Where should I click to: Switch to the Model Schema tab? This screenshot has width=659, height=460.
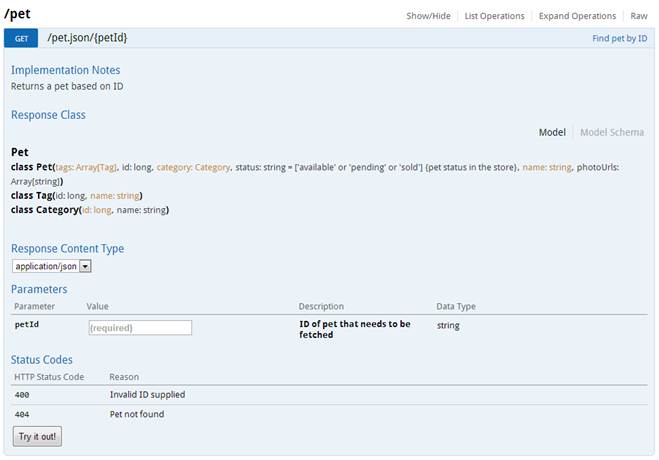pos(612,132)
